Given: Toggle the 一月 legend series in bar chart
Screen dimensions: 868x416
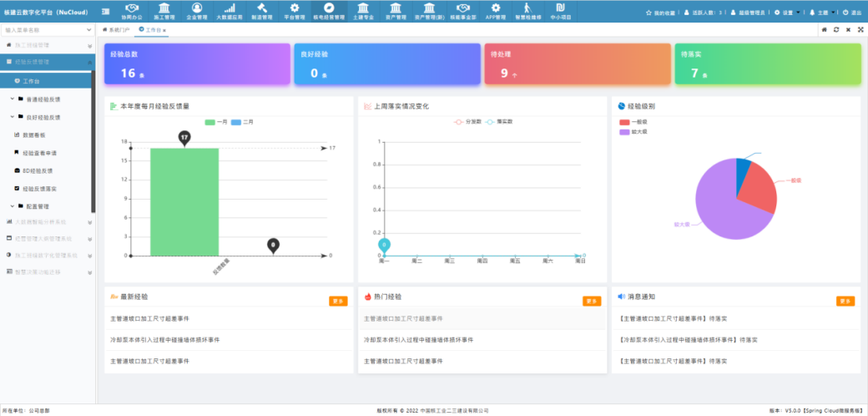Looking at the screenshot, I should (x=216, y=122).
